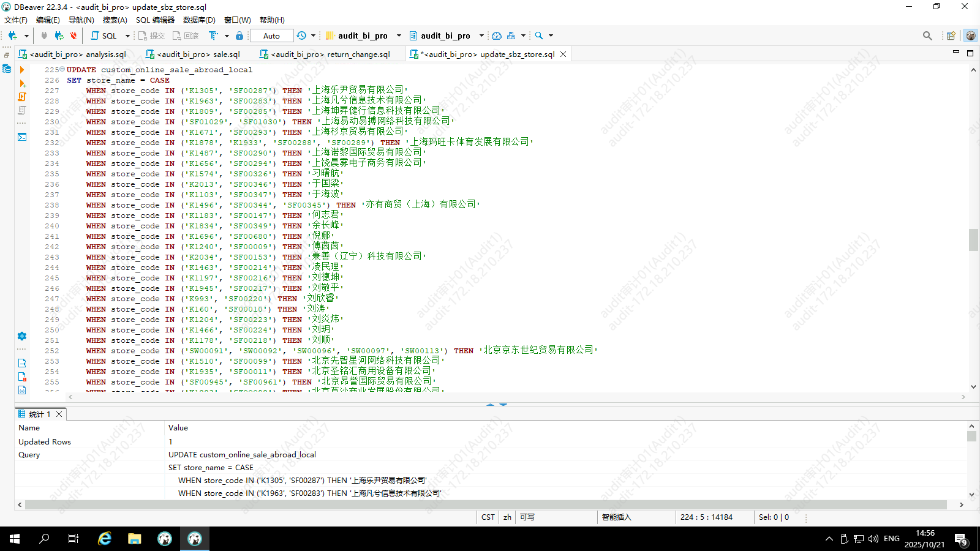Open the SQL terminal console icon
The height and width of the screenshot is (551, 980).
click(22, 137)
